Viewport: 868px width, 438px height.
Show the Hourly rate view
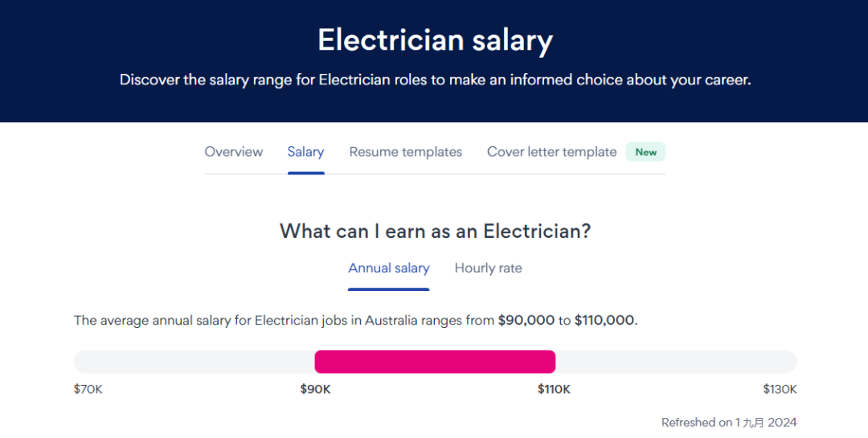pos(488,268)
